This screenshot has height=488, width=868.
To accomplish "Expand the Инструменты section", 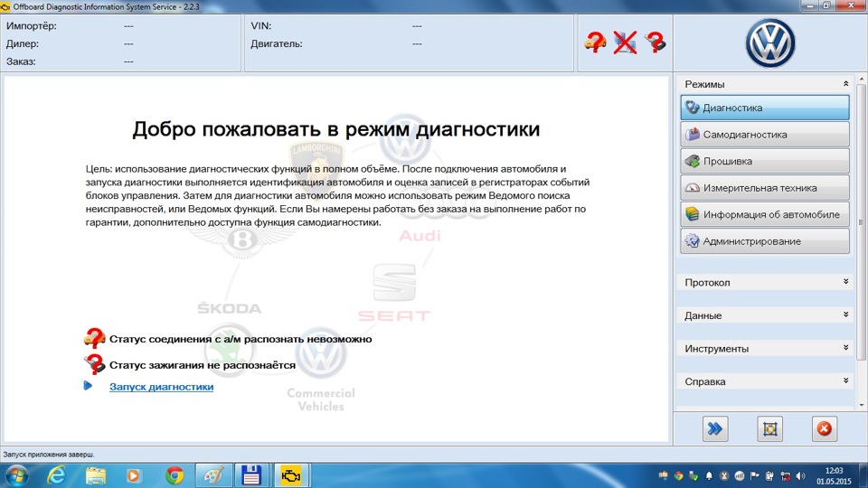I will tap(845, 347).
